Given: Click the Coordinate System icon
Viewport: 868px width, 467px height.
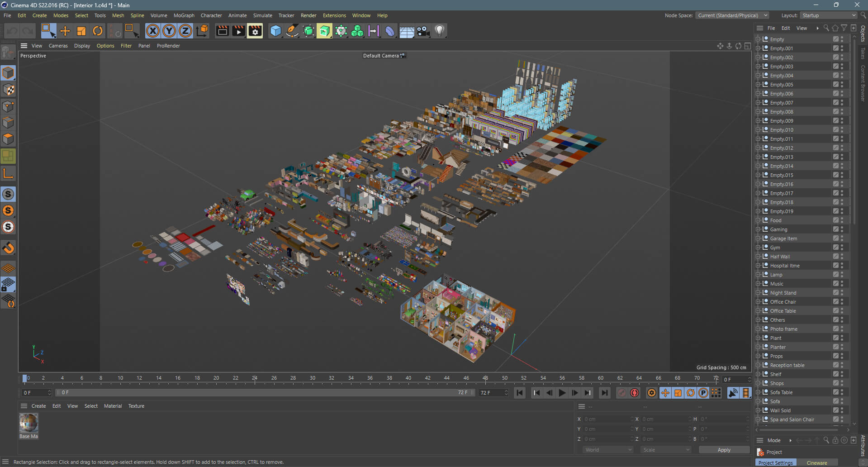Looking at the screenshot, I should click(203, 31).
